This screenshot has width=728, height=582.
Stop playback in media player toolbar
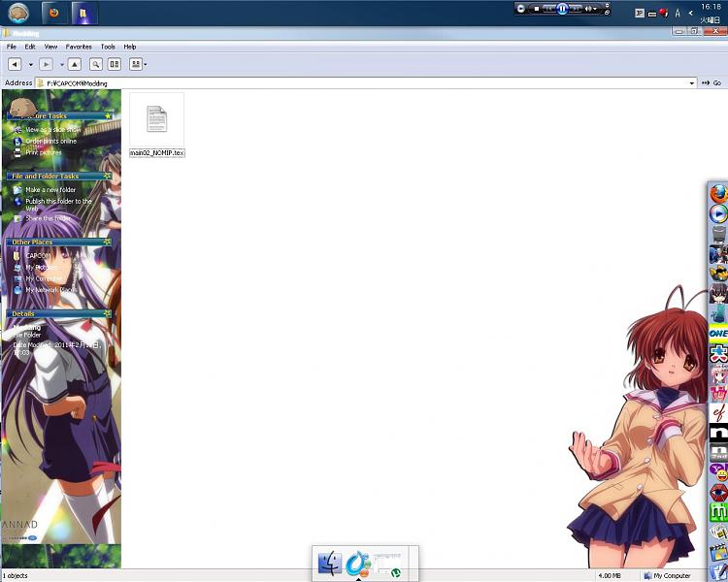[x=536, y=9]
